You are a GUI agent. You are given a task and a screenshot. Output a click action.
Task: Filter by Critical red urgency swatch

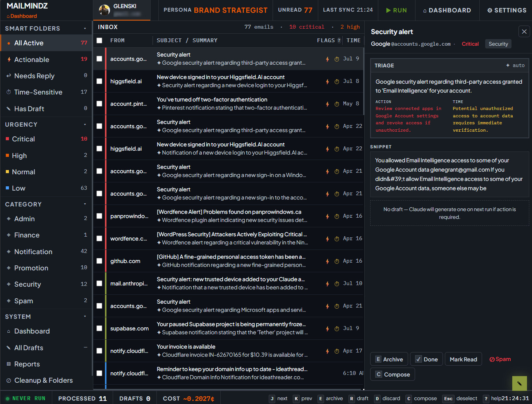pyautogui.click(x=7, y=139)
